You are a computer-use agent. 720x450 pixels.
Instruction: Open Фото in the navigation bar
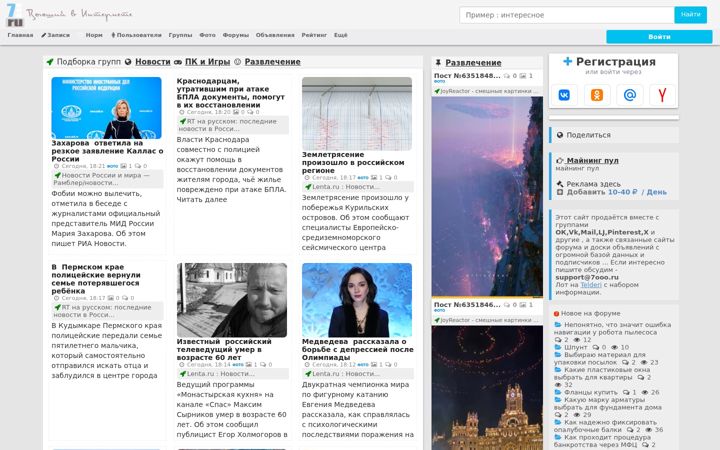pyautogui.click(x=207, y=35)
